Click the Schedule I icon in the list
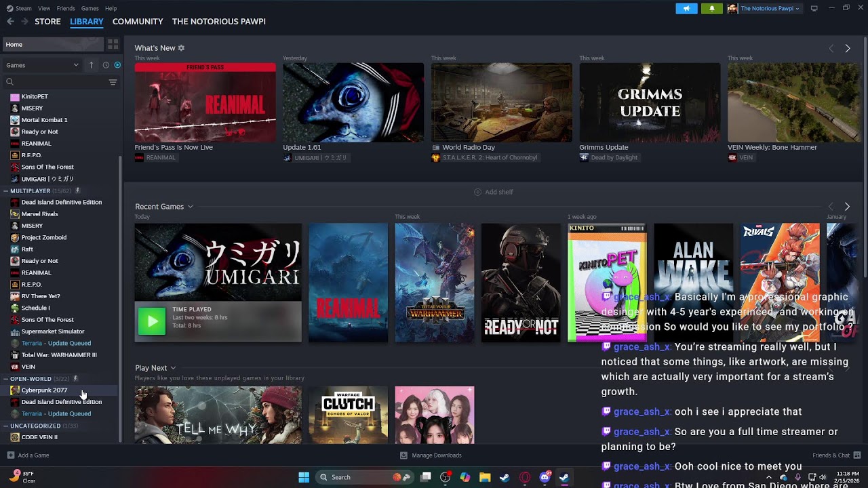The width and height of the screenshot is (868, 488). [x=15, y=308]
